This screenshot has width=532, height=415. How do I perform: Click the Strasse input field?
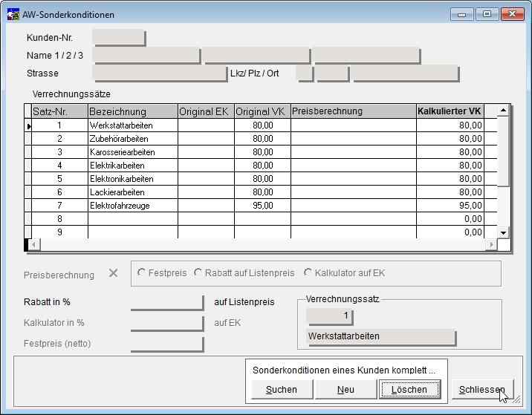pyautogui.click(x=160, y=73)
